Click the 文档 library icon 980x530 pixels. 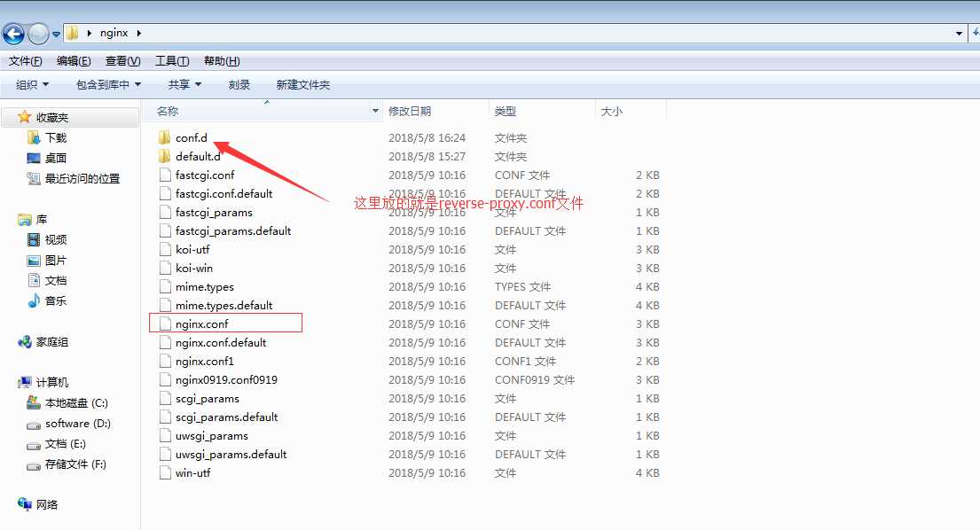(34, 280)
